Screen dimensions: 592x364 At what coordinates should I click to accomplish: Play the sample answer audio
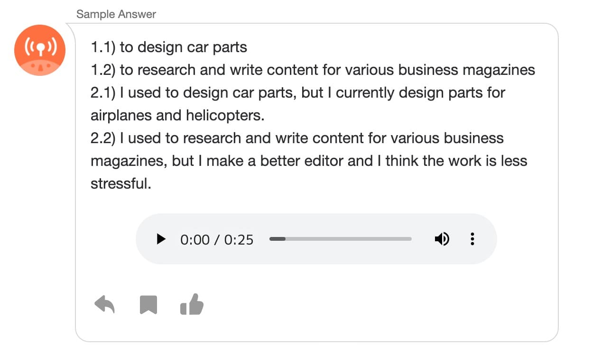pyautogui.click(x=161, y=239)
